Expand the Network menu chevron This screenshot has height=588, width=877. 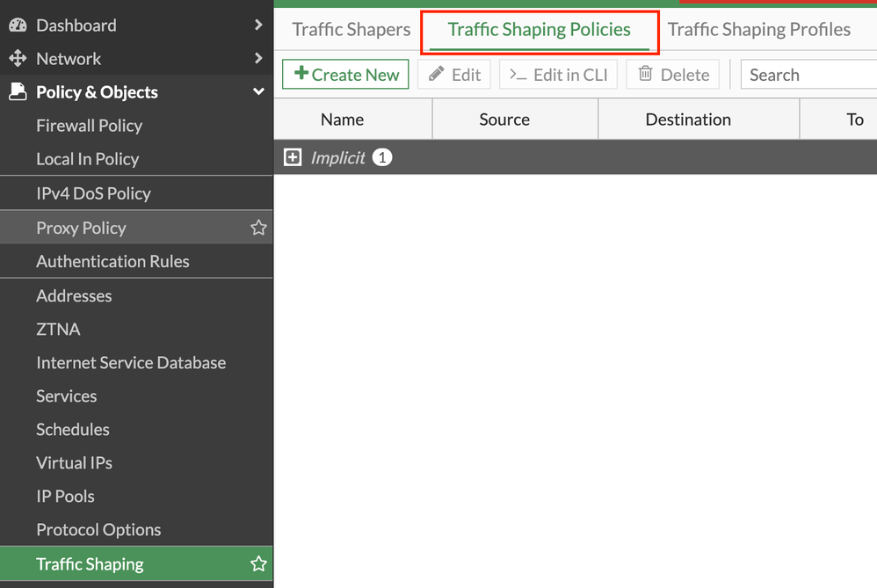[258, 59]
